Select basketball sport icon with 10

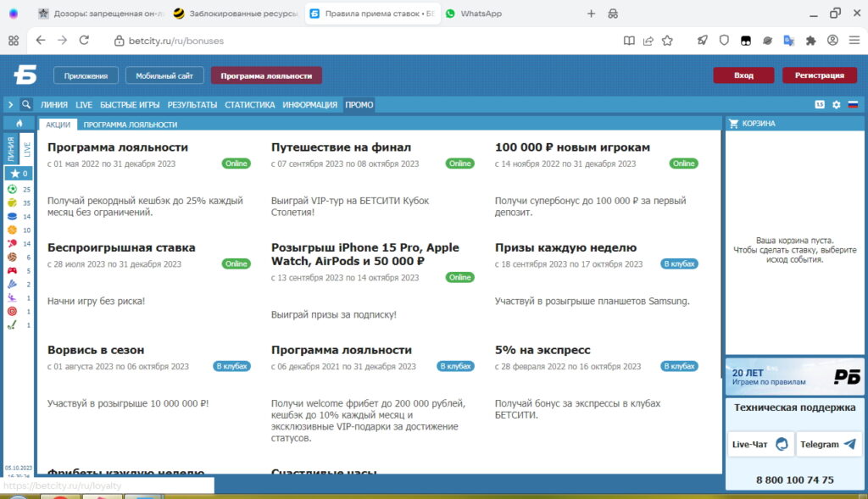[12, 230]
